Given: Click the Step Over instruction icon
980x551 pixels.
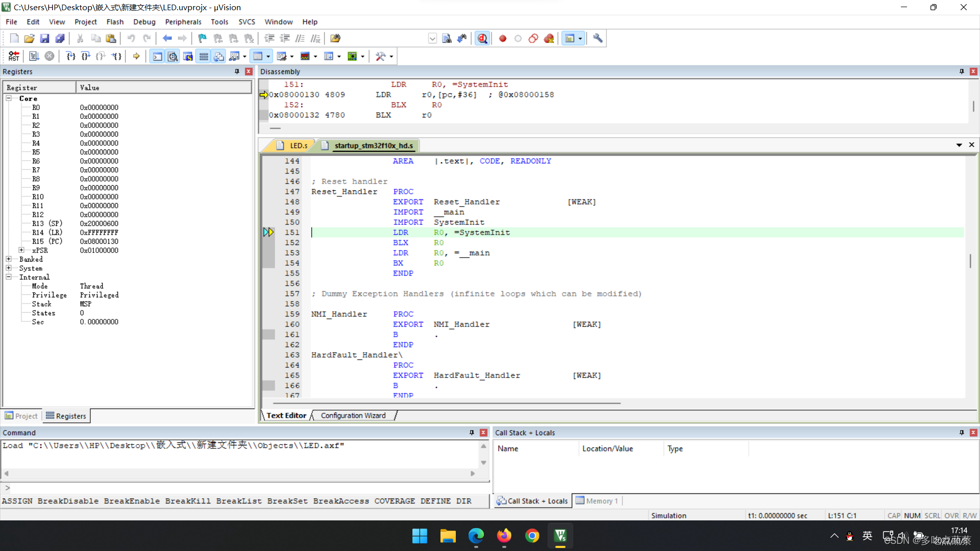Looking at the screenshot, I should pyautogui.click(x=86, y=56).
